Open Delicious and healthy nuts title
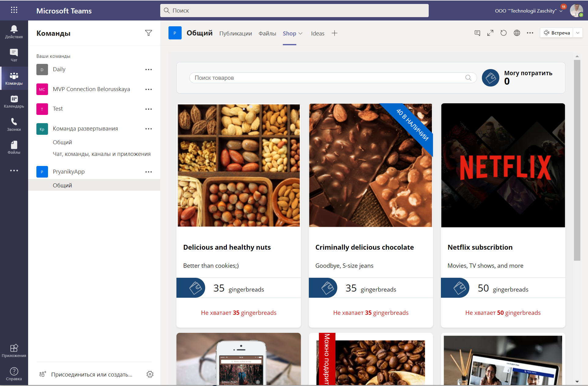The image size is (588, 386). click(227, 247)
